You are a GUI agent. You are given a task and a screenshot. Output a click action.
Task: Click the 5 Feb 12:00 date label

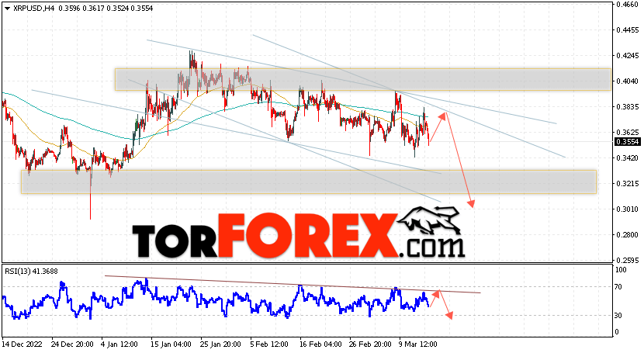click(x=269, y=344)
